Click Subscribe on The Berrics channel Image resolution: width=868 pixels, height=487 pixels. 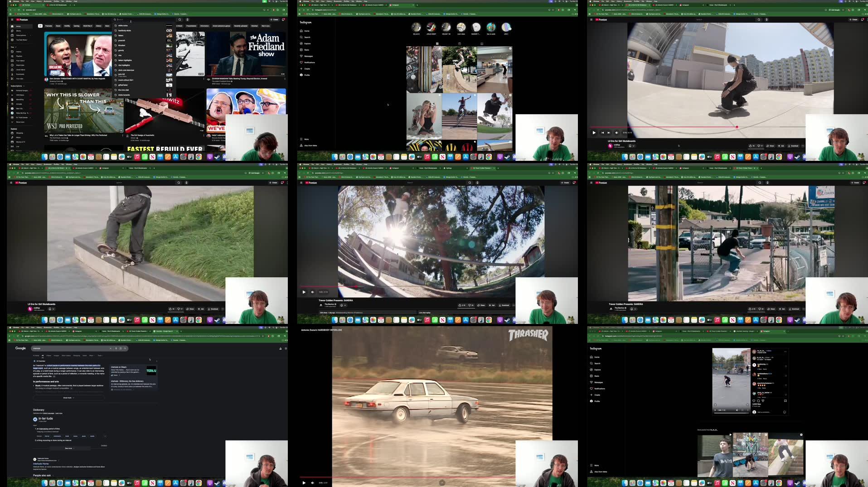341,305
